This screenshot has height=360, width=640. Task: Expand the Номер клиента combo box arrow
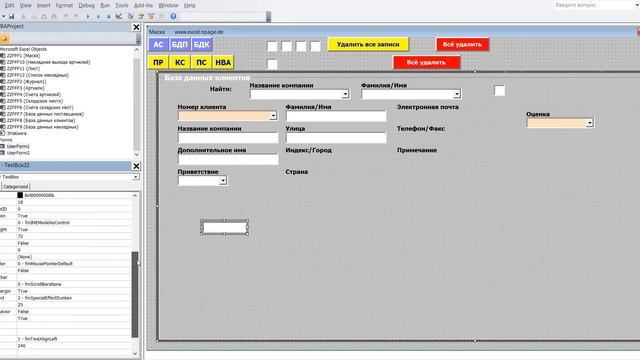coord(273,116)
